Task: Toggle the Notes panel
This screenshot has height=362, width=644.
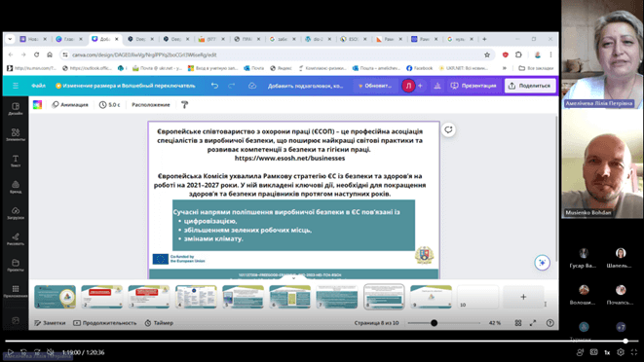Action: tap(50, 323)
